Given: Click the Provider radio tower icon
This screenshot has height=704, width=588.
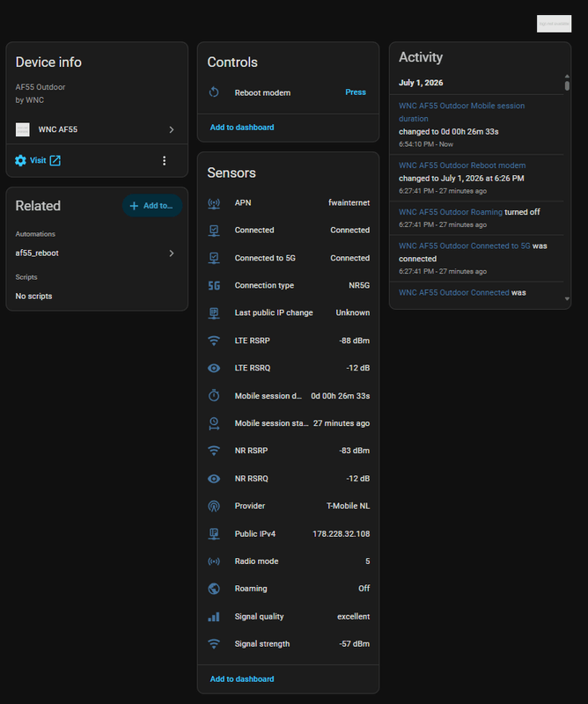Looking at the screenshot, I should click(214, 507).
